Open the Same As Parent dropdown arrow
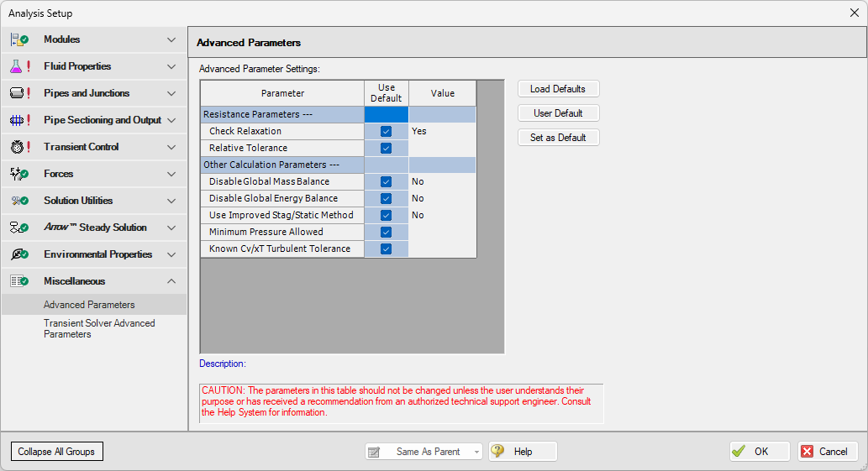868x471 pixels. click(x=476, y=453)
